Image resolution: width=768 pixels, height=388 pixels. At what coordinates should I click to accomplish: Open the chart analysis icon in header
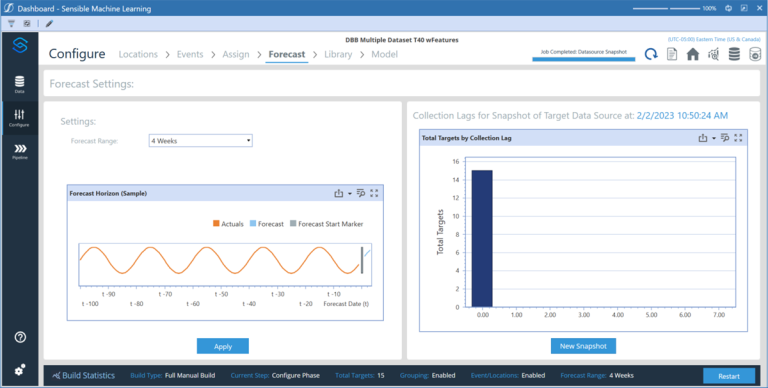(714, 54)
